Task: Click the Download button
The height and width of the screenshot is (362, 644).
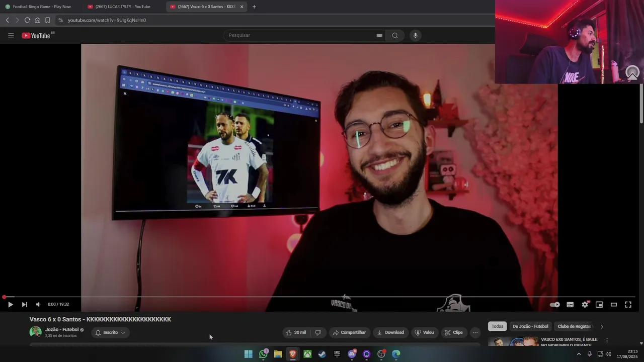Action: point(390,332)
